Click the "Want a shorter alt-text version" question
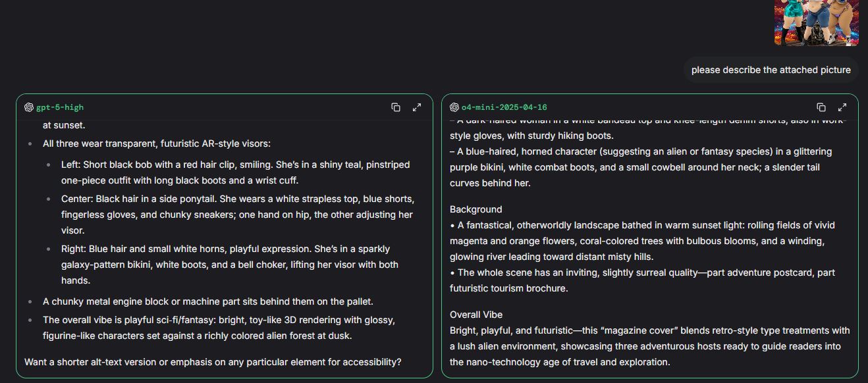868x383 pixels. [x=213, y=362]
